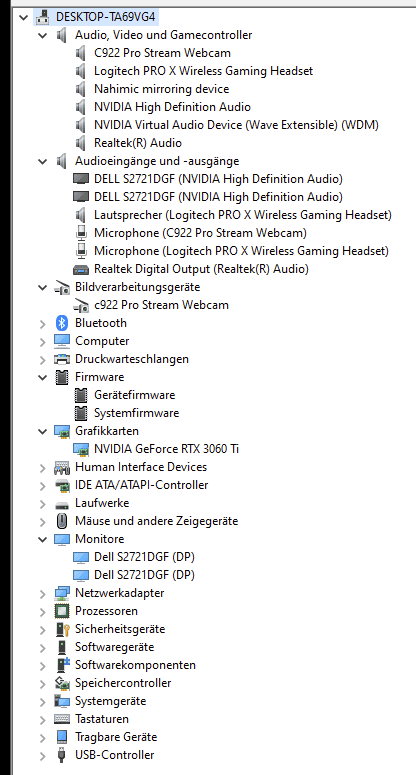Click the Sicherheitsgeräte label

click(x=120, y=629)
